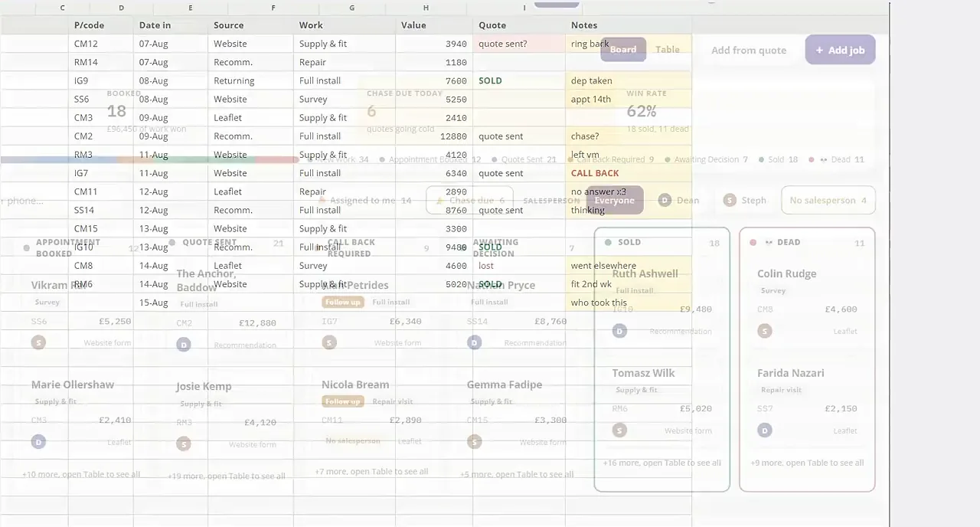
Task: Open the Gemma Fadipe job card
Action: pos(517,415)
